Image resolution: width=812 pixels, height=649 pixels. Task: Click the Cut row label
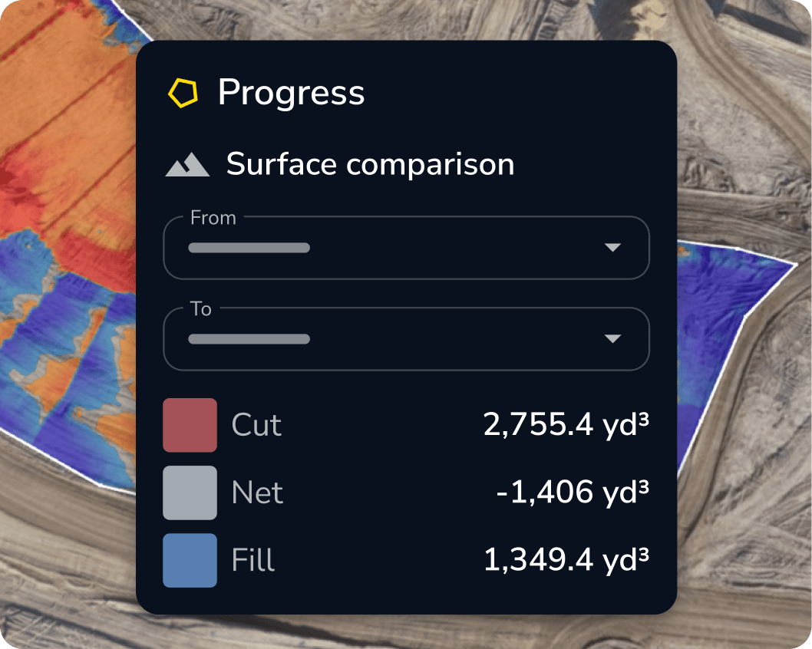click(255, 424)
